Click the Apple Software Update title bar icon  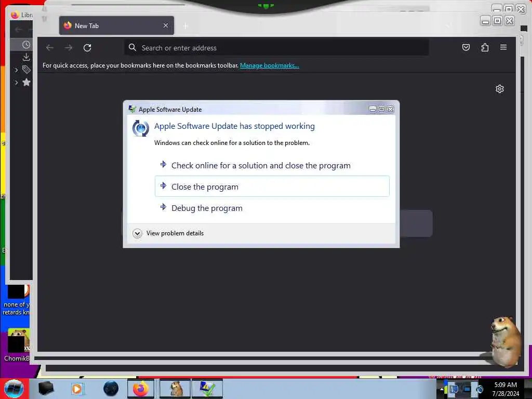click(x=132, y=109)
